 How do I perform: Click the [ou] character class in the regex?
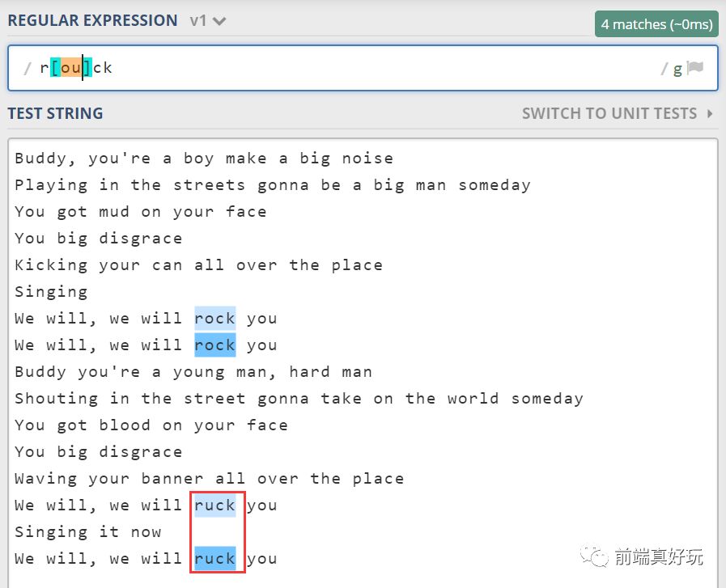[71, 68]
